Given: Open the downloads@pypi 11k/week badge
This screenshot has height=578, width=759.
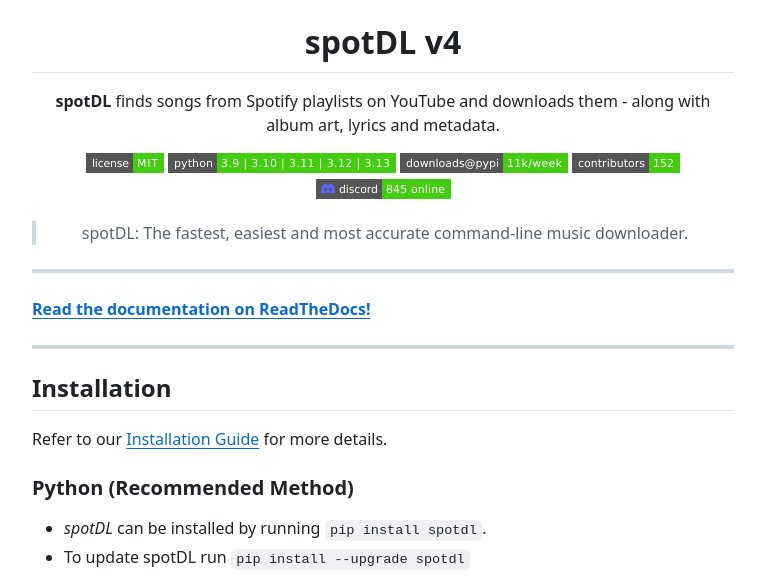Looking at the screenshot, I should (x=484, y=163).
